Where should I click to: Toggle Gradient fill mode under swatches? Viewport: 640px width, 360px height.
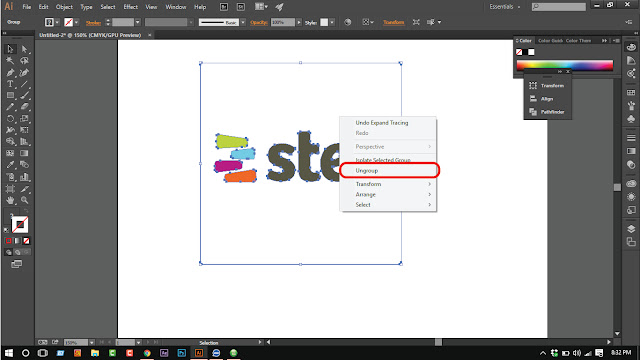[x=17, y=241]
